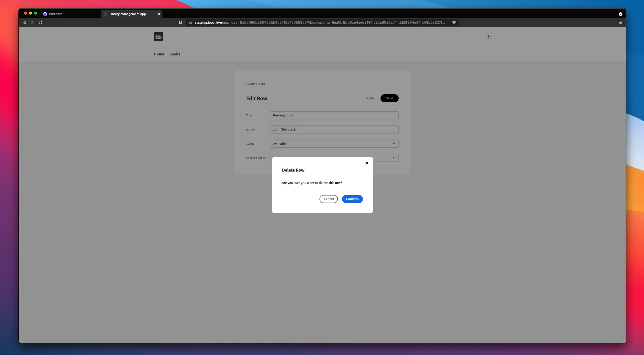Click the Title input field
644x355 pixels.
[x=334, y=115]
